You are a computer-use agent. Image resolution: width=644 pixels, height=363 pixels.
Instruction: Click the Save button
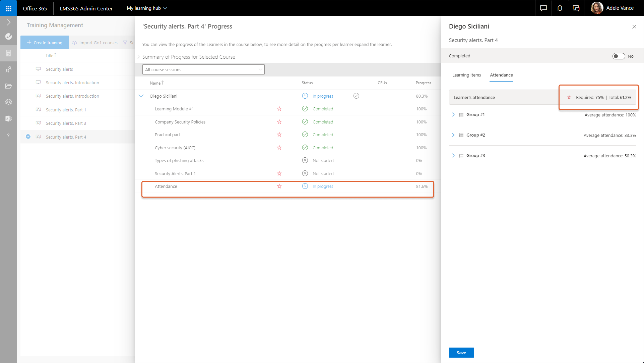click(x=461, y=353)
